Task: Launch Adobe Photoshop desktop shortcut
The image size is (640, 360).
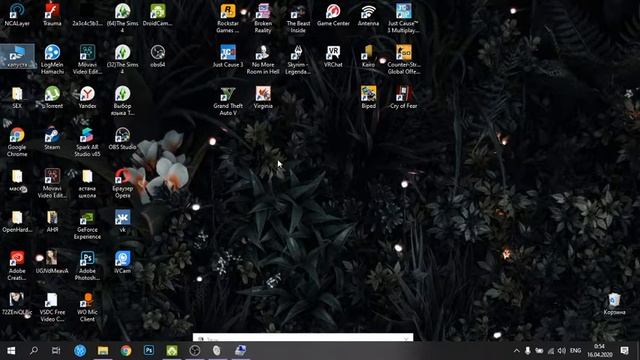Action: pos(87,266)
